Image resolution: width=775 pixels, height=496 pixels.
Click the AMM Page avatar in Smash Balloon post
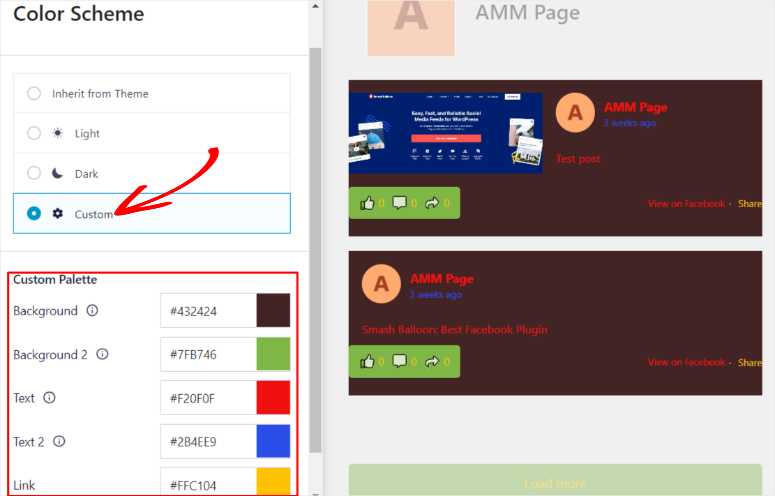tap(381, 284)
